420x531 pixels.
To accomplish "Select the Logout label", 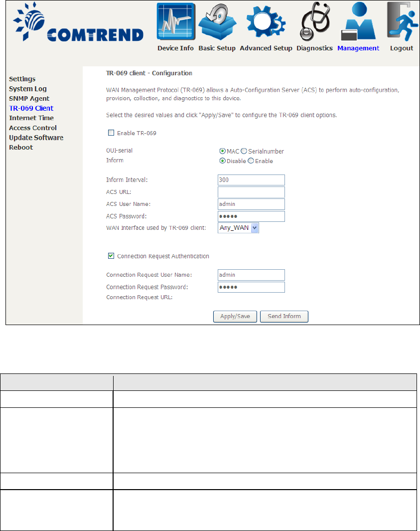I will tap(402, 48).
